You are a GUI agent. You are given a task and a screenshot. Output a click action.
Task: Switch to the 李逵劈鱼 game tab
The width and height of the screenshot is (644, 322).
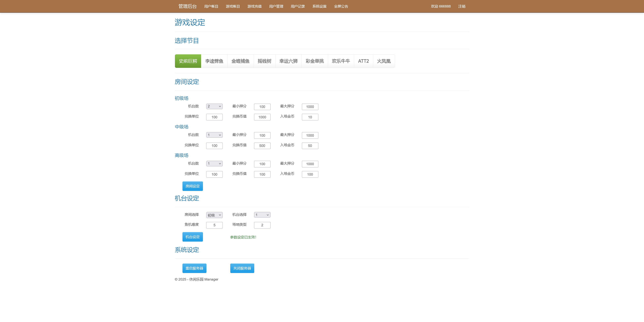pos(214,61)
